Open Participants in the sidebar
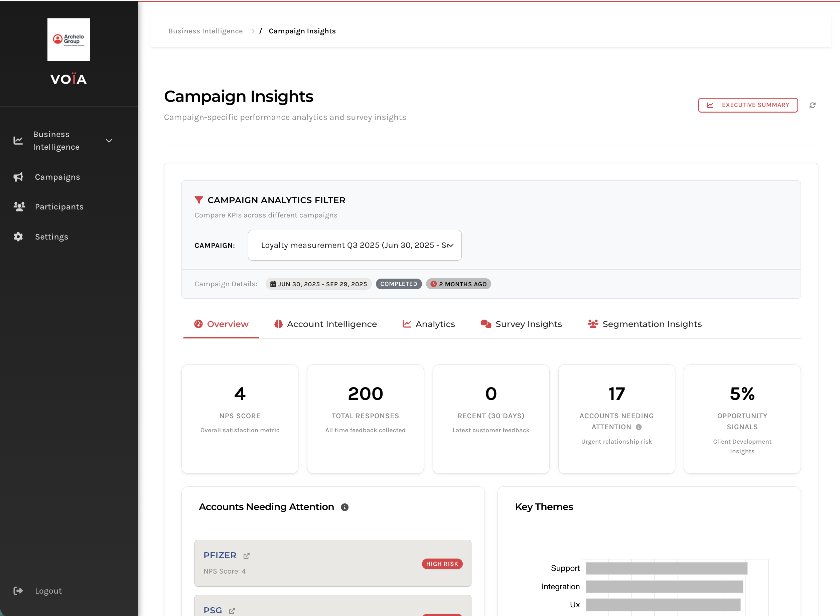 (59, 206)
